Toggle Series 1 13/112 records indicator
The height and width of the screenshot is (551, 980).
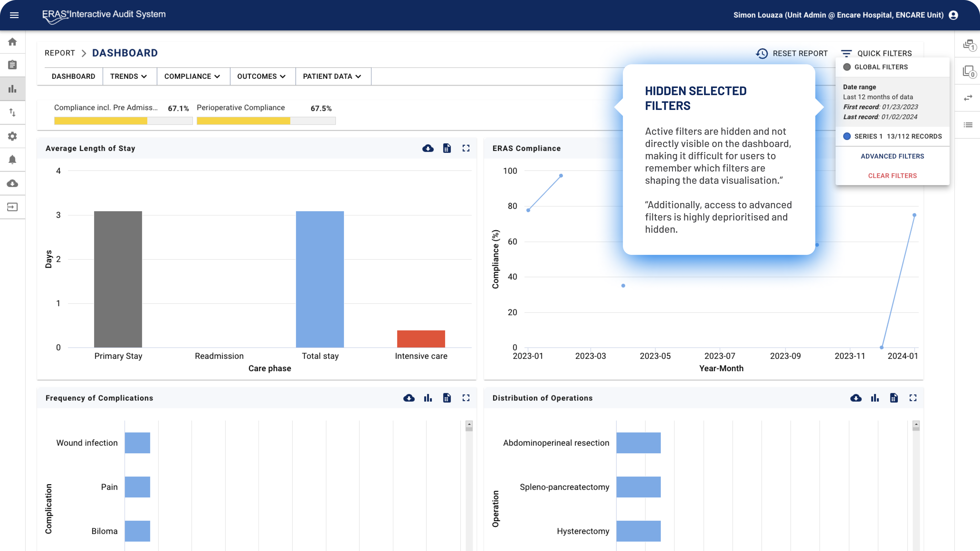847,136
